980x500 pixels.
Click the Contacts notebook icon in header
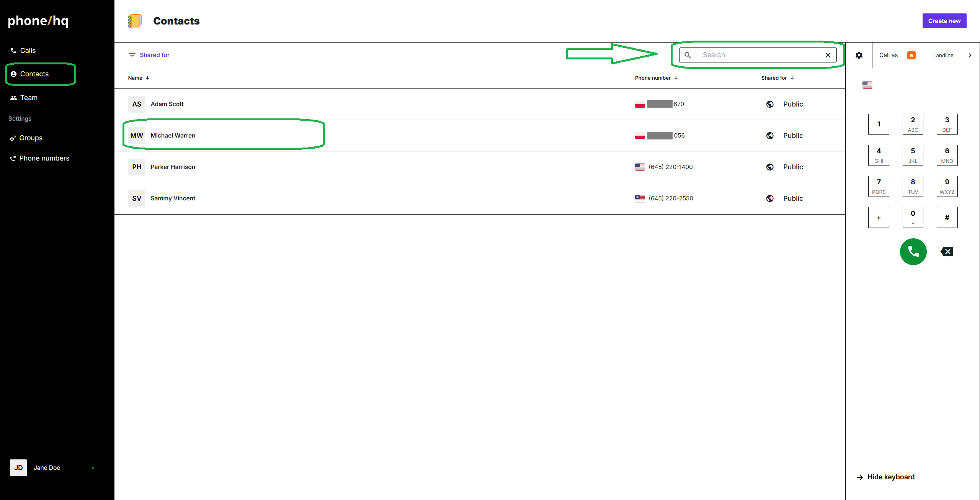click(x=135, y=21)
